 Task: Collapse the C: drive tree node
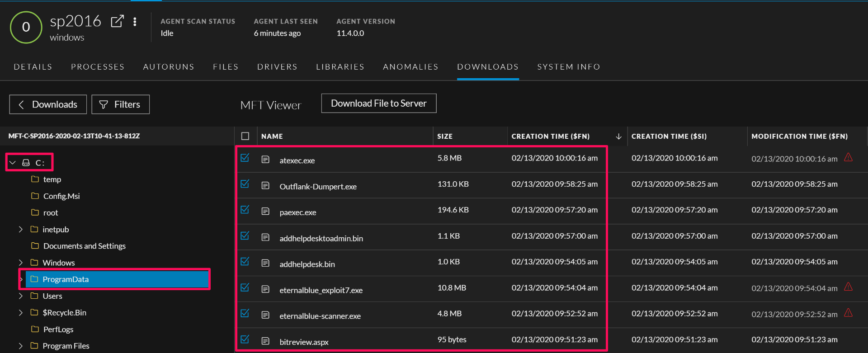[x=13, y=163]
